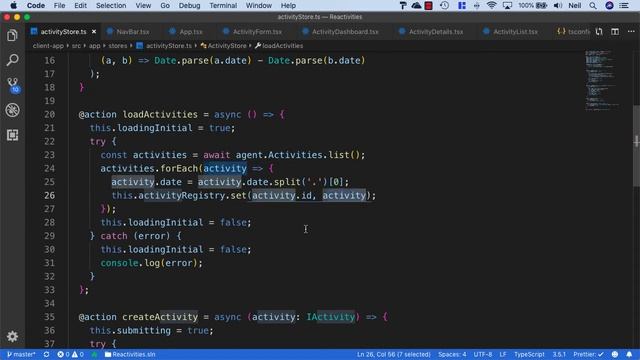The height and width of the screenshot is (360, 640).
Task: Open the View menu
Action: [143, 5]
